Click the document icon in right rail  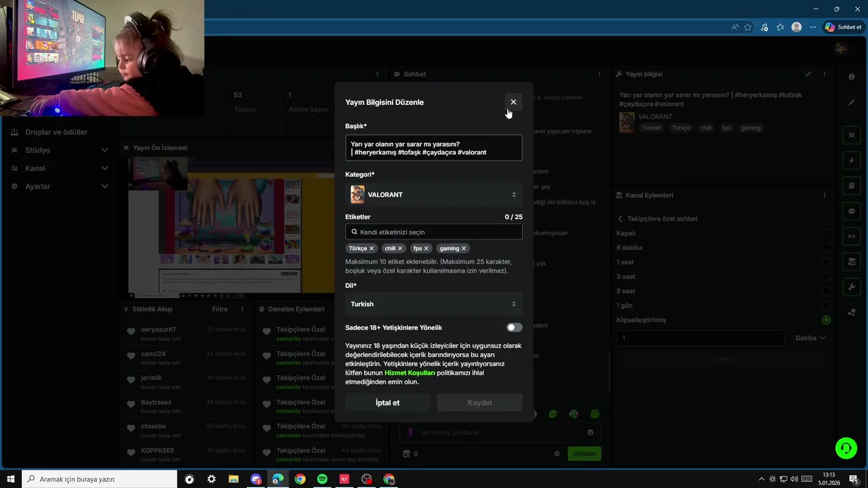tap(852, 186)
